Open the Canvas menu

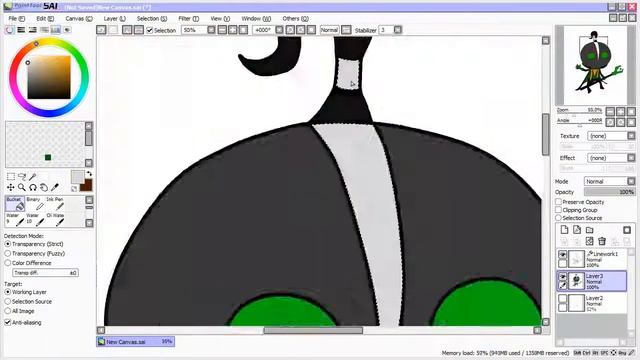79,18
